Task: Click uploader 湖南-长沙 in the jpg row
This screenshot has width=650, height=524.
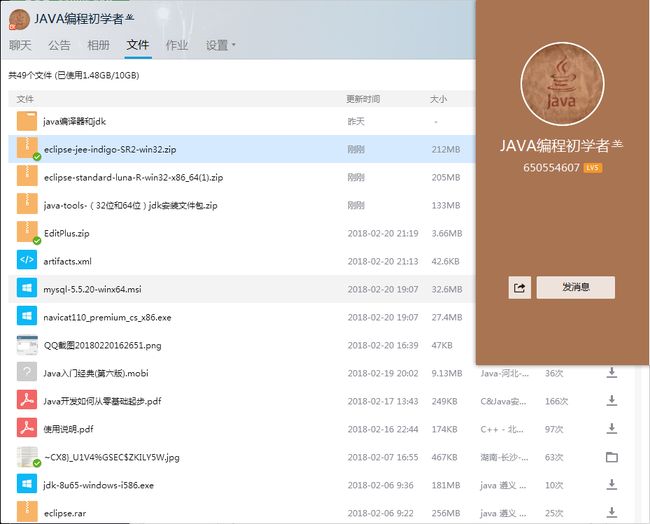Action: pos(504,457)
